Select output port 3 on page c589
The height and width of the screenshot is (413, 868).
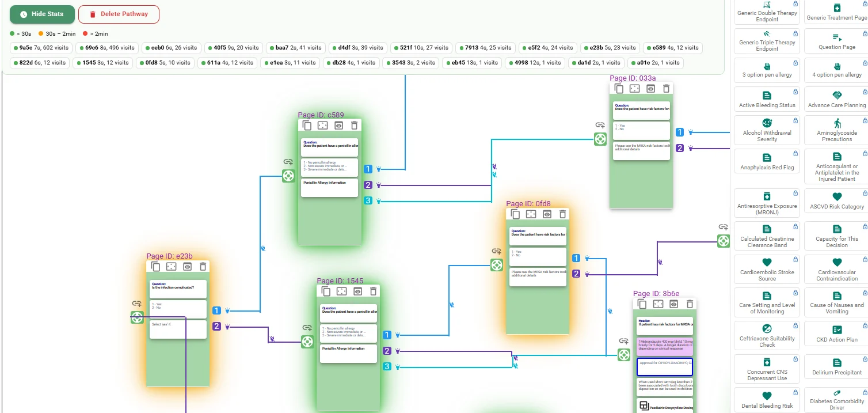[368, 201]
